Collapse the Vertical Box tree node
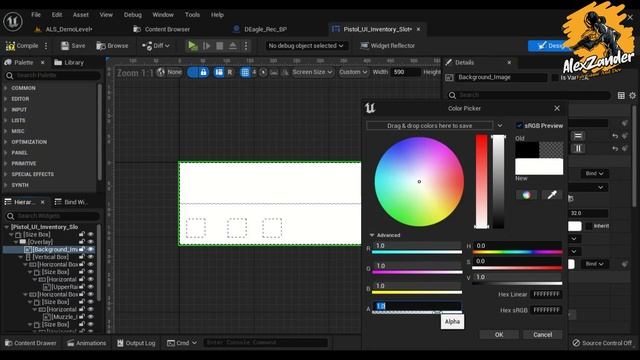Viewport: 640px width, 360px height. pos(21,257)
